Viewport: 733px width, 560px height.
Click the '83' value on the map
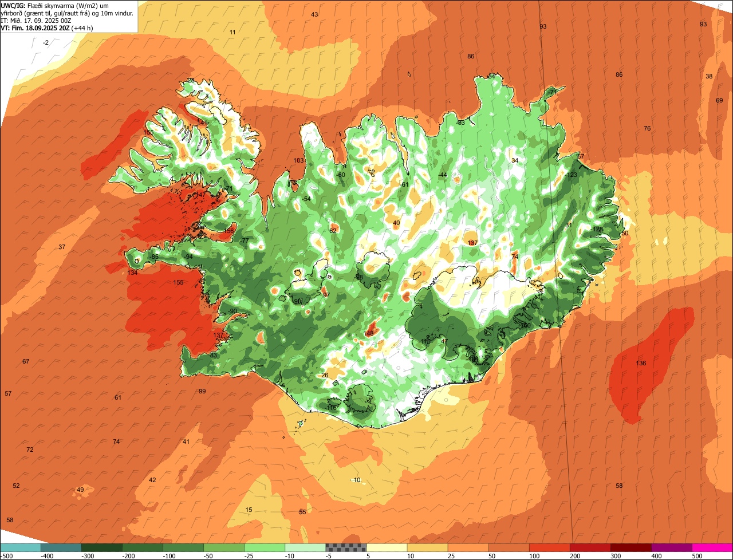(x=214, y=355)
